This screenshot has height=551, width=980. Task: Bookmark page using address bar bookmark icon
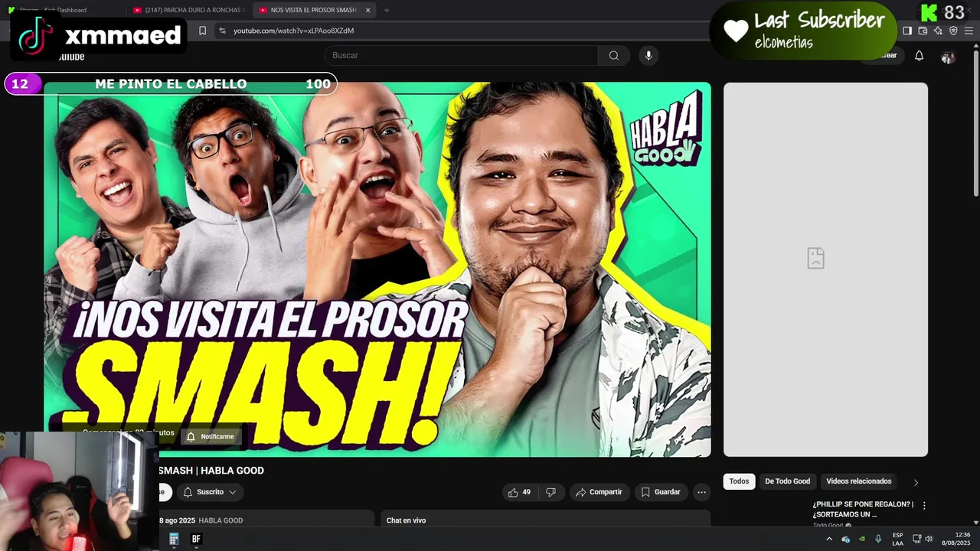(202, 31)
